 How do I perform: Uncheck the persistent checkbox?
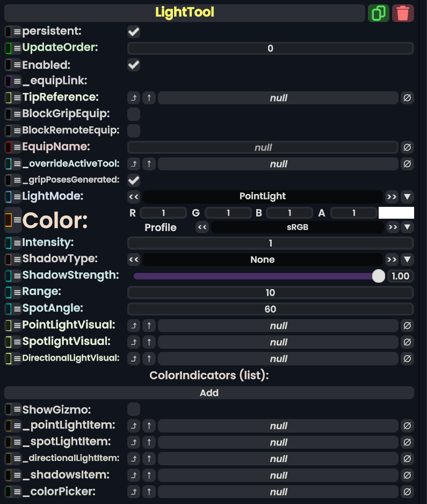(x=134, y=32)
